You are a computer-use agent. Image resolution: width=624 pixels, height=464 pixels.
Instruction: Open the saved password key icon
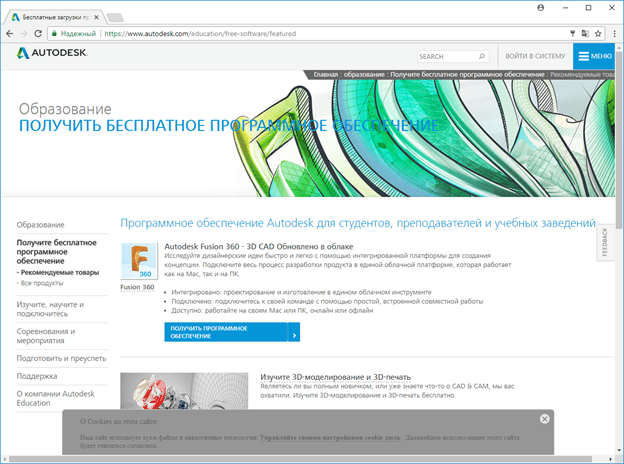coord(573,34)
